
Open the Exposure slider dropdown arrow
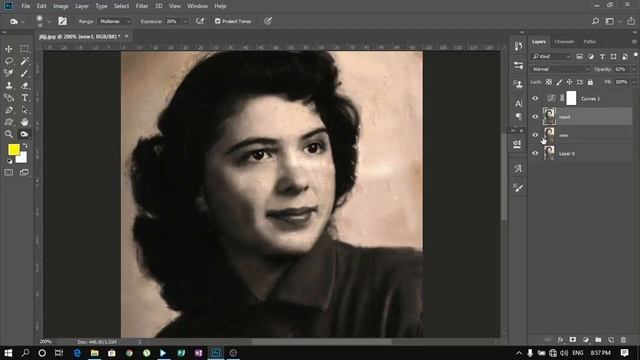point(185,21)
